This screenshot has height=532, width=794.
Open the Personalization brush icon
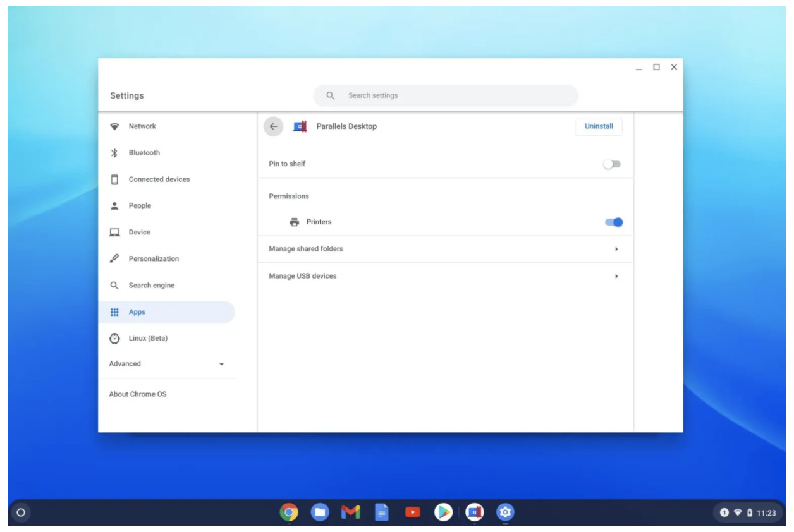(x=115, y=258)
